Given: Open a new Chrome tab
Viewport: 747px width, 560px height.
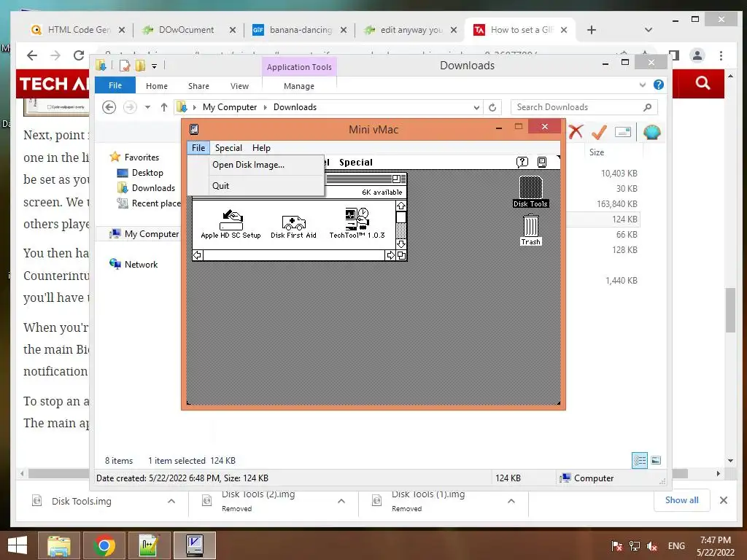Looking at the screenshot, I should 591,30.
